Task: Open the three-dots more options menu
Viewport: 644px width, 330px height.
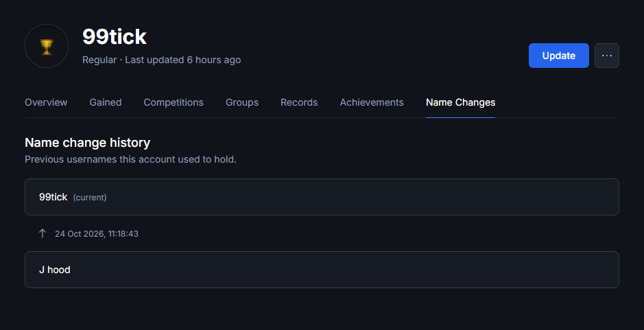Action: point(607,56)
